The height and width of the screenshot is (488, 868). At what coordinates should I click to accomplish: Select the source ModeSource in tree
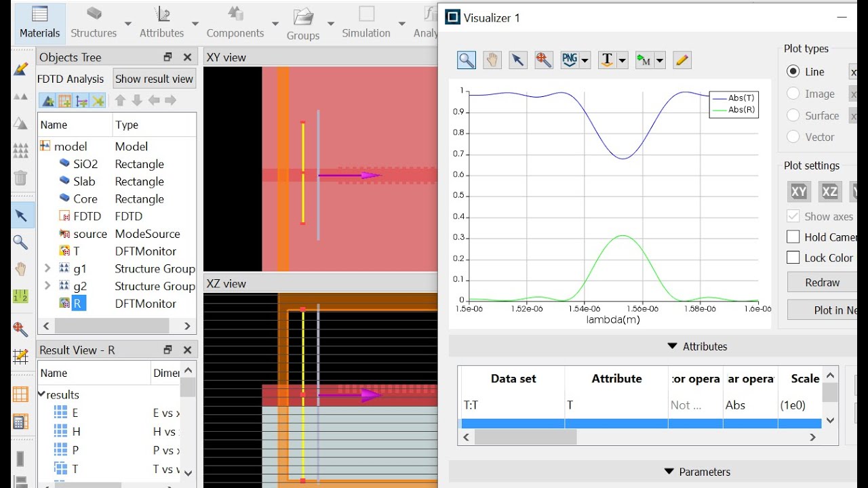(90, 234)
